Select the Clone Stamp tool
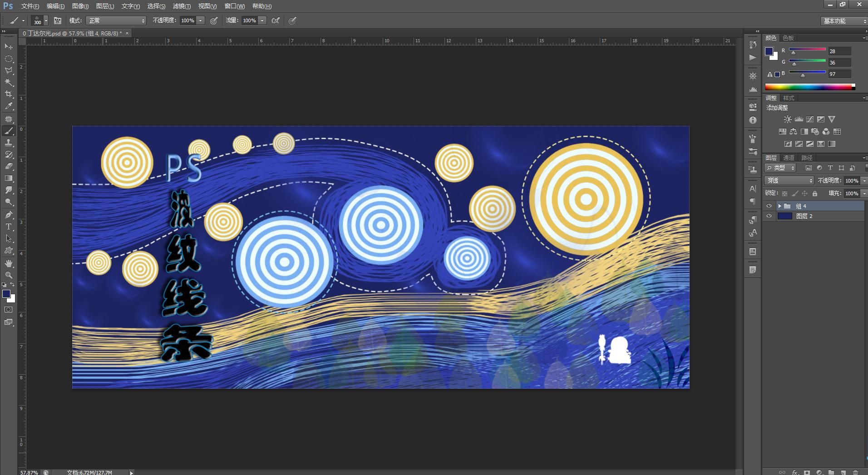 pyautogui.click(x=8, y=142)
